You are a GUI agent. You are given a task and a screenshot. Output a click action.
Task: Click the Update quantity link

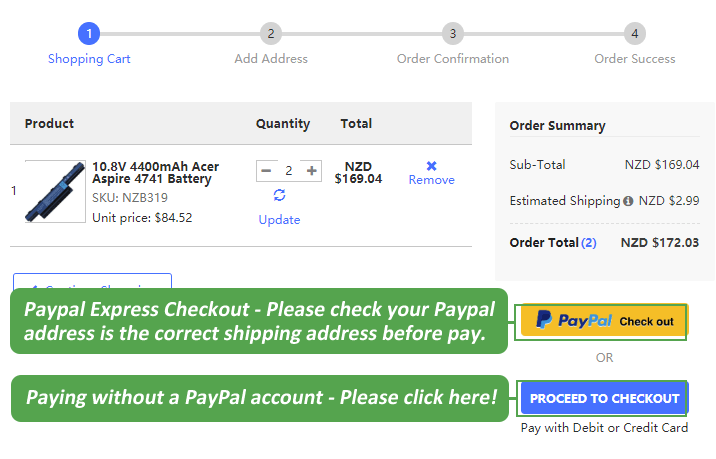pyautogui.click(x=279, y=220)
